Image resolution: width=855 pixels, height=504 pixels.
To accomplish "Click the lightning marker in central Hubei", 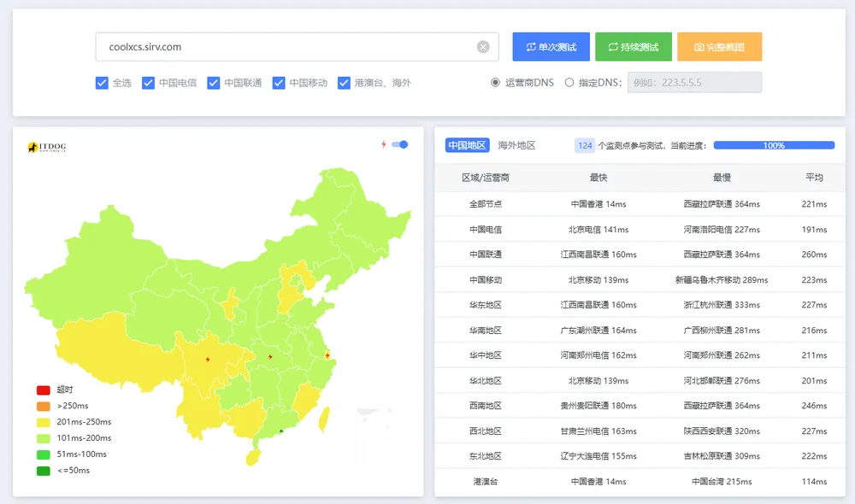I will click(270, 357).
